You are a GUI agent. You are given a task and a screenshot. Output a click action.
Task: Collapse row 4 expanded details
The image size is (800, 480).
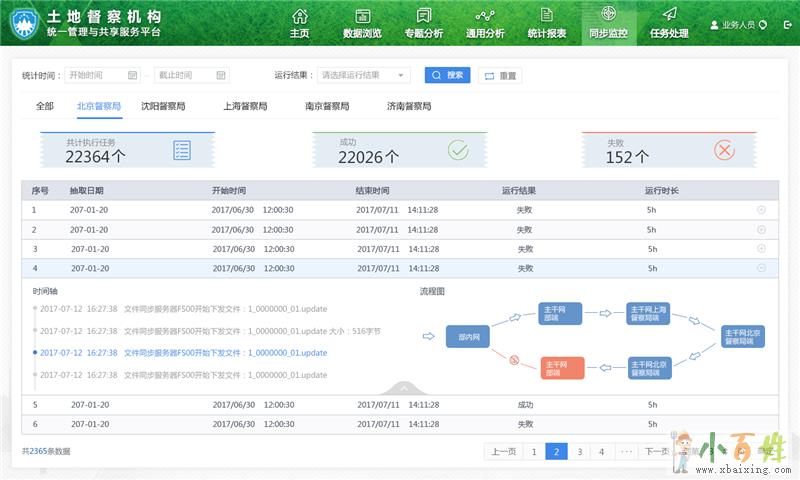click(x=761, y=267)
